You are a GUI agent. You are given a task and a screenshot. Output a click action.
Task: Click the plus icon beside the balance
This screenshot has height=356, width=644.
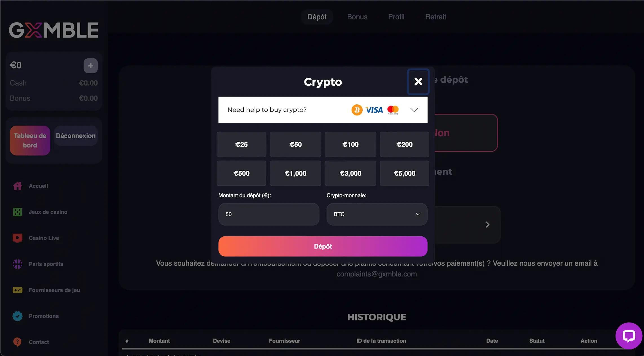[91, 66]
